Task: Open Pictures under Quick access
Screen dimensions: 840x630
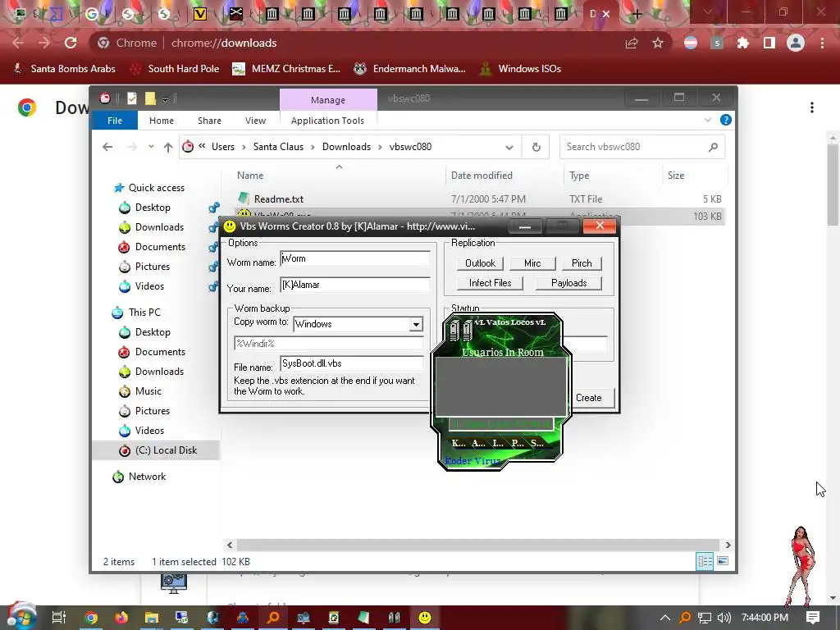Action: 152,267
